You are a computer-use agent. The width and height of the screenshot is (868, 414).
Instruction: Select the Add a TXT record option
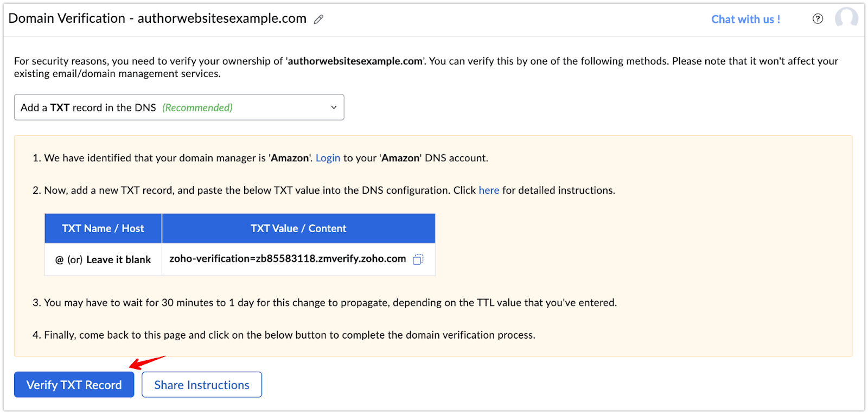point(179,107)
